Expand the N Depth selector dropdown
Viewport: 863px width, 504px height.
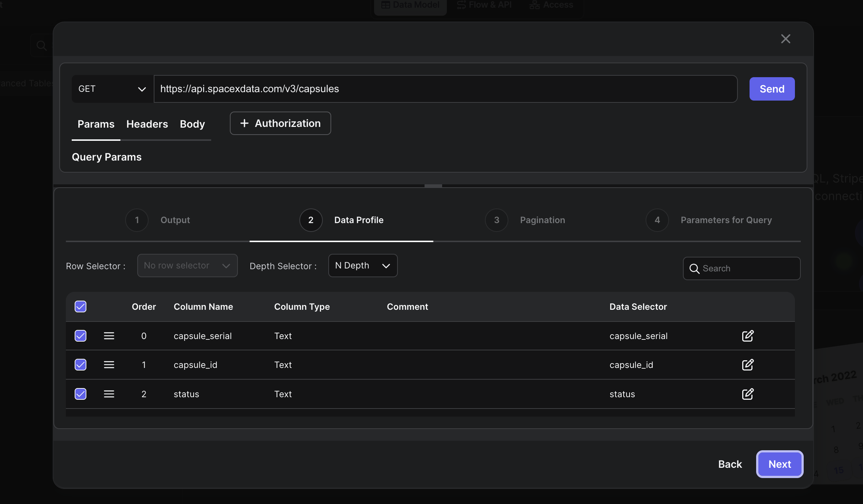pyautogui.click(x=363, y=266)
